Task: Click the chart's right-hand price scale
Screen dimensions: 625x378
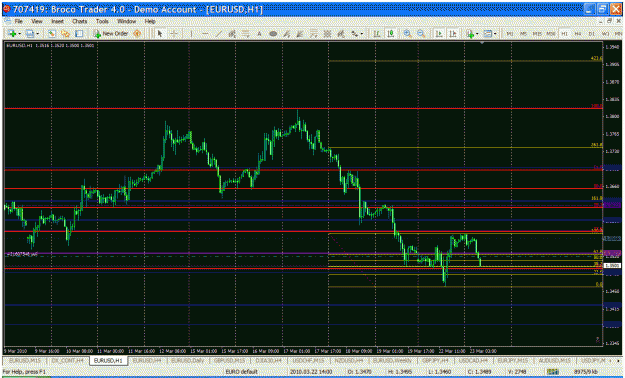Action: point(613,195)
